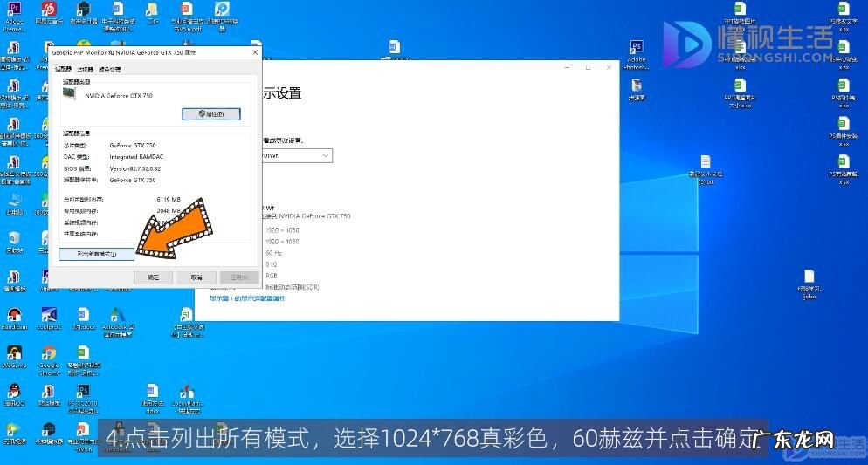868x465 pixels.
Task: Maximize the display settings window
Action: pos(588,67)
